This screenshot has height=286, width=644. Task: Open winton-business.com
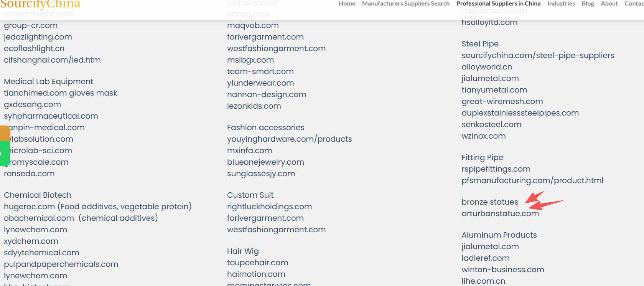pyautogui.click(x=503, y=270)
